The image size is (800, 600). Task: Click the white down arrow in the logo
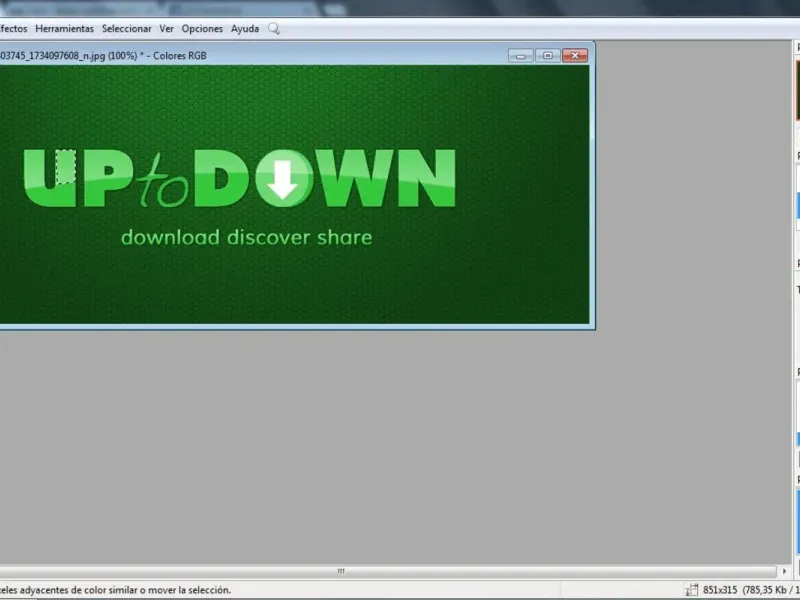tap(283, 180)
